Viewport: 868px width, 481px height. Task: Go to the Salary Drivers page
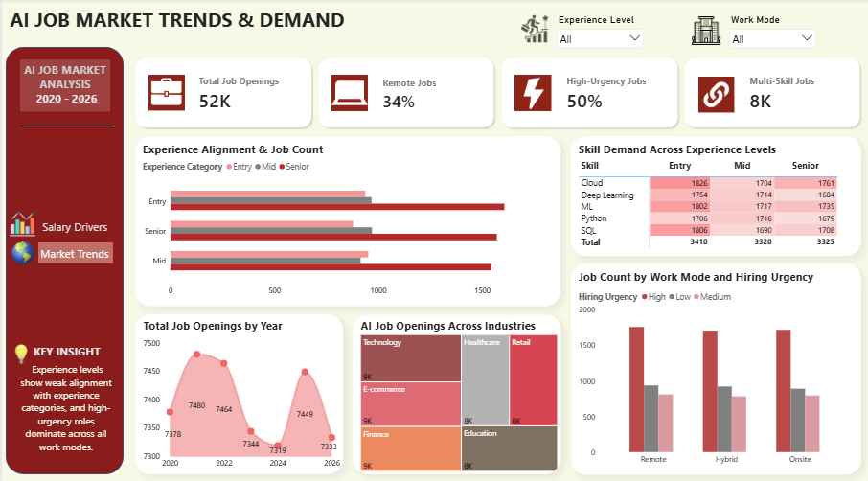click(74, 227)
